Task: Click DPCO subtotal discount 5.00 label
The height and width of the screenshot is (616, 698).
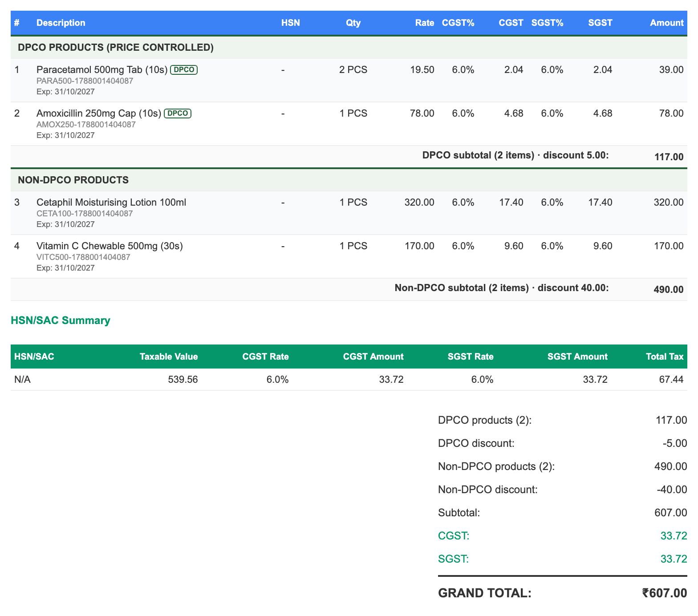Action: (x=515, y=155)
